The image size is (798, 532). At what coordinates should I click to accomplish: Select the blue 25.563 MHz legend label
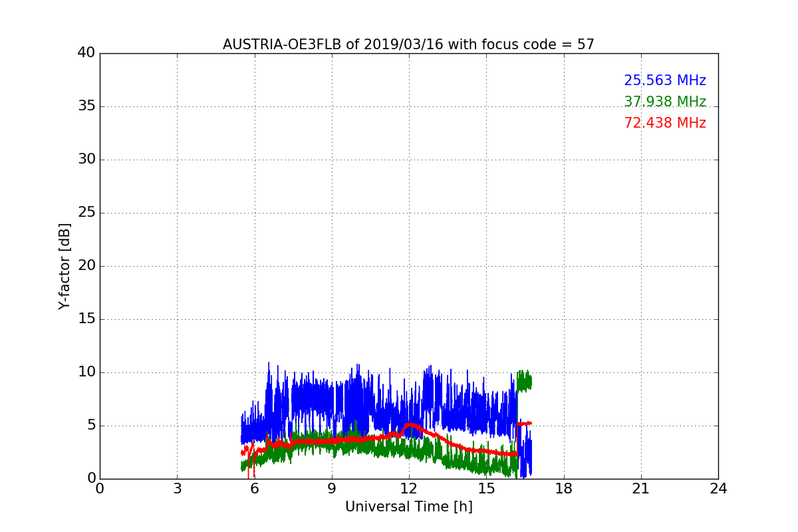point(665,80)
